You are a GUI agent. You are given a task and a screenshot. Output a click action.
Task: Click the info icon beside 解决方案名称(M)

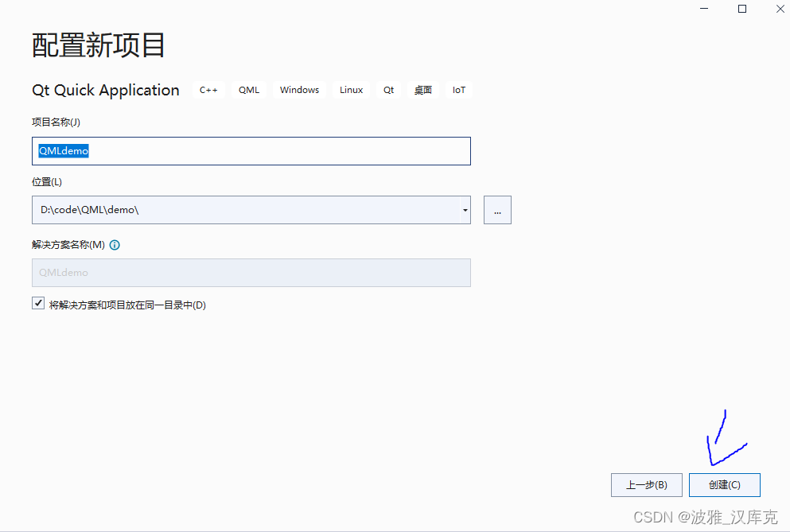click(115, 245)
